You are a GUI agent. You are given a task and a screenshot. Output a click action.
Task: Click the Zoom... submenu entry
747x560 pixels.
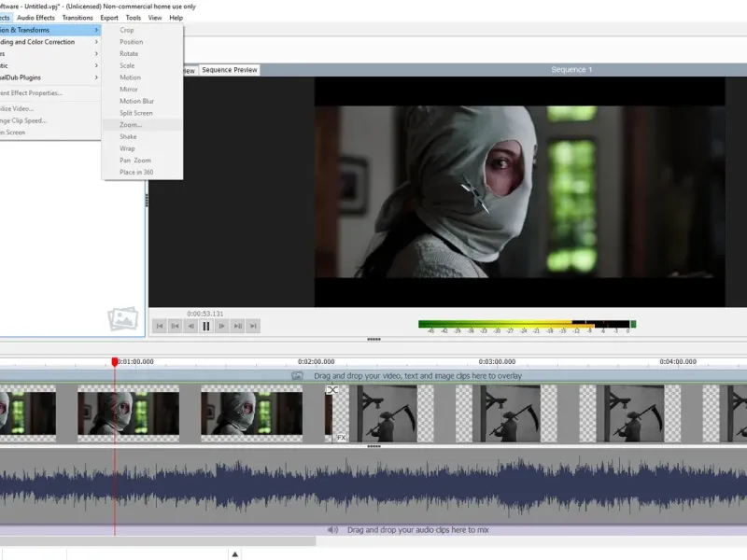coord(143,125)
